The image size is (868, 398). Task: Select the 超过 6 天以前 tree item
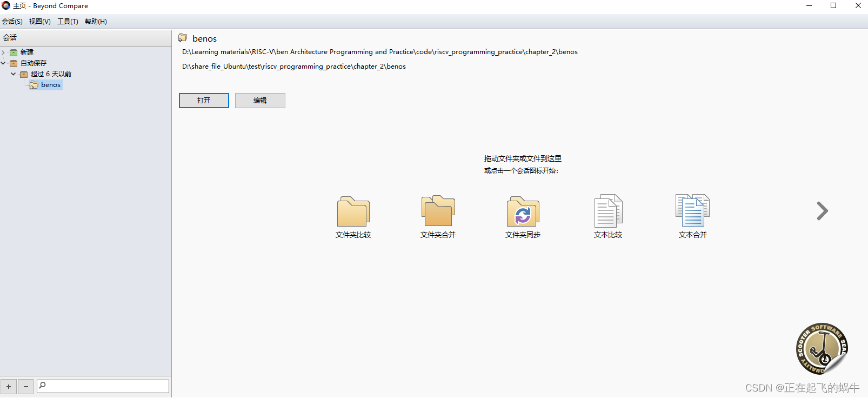pyautogui.click(x=51, y=74)
